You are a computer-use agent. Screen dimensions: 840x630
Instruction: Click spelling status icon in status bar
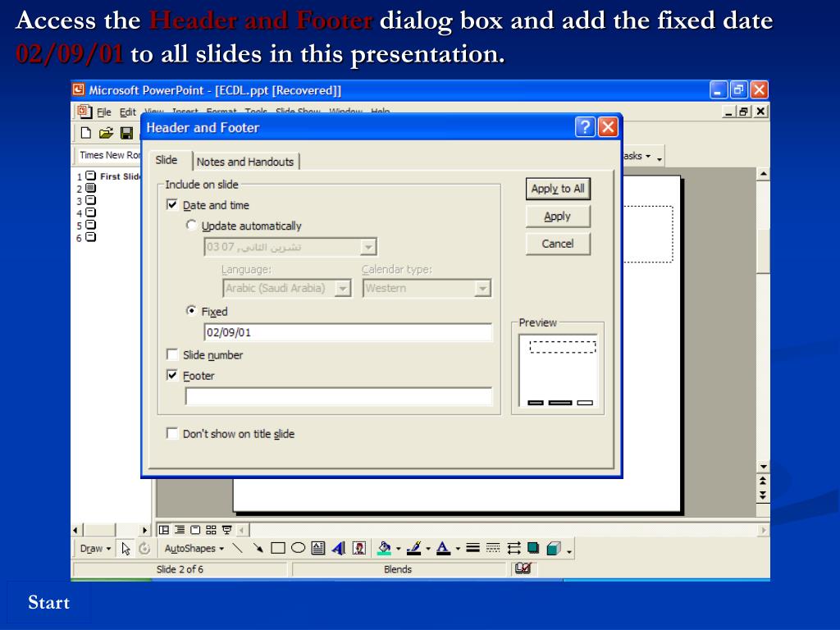pos(523,568)
